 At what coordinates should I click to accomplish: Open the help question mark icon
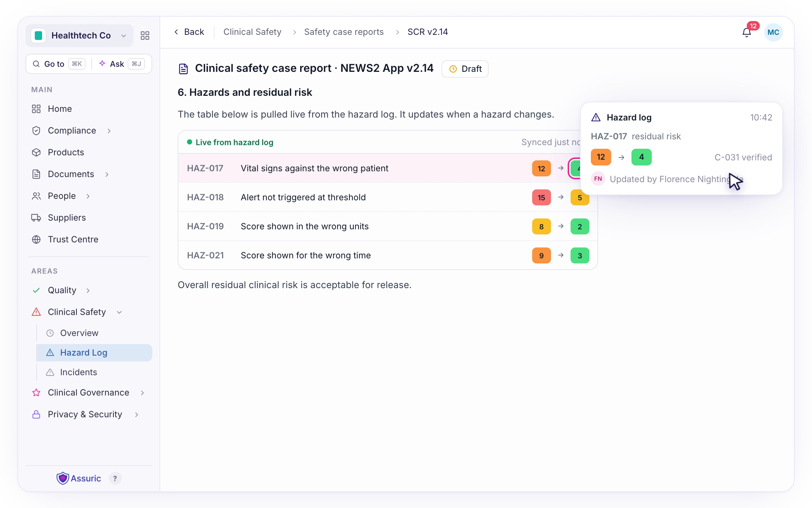tap(115, 478)
